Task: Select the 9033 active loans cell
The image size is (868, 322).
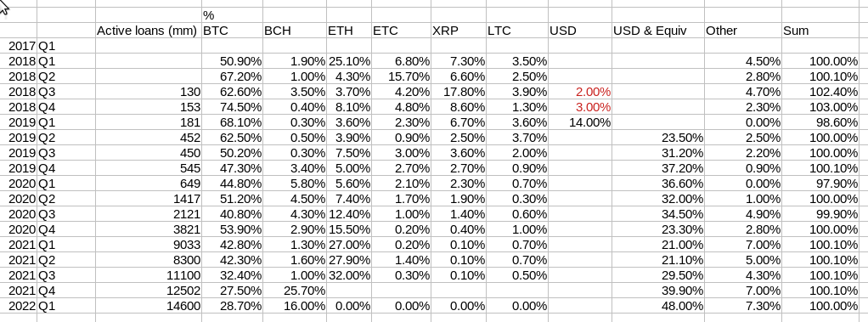Action: (149, 245)
